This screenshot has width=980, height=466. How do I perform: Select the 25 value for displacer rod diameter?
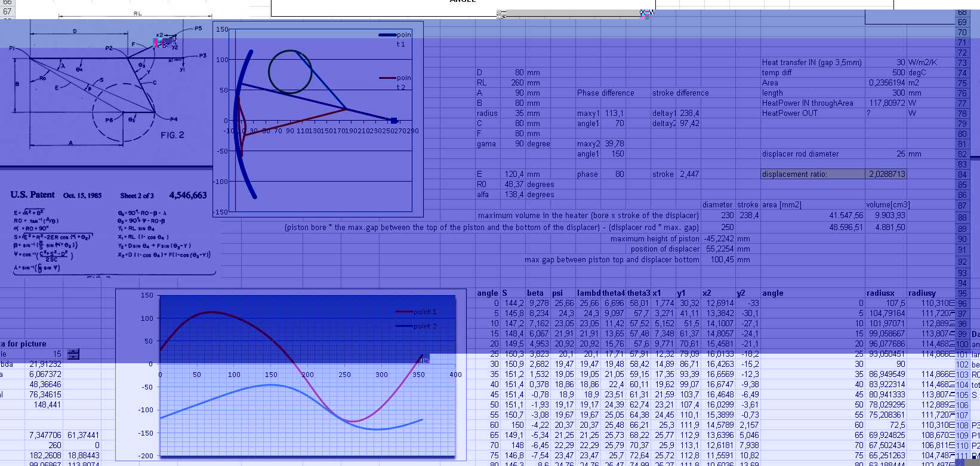coord(886,154)
